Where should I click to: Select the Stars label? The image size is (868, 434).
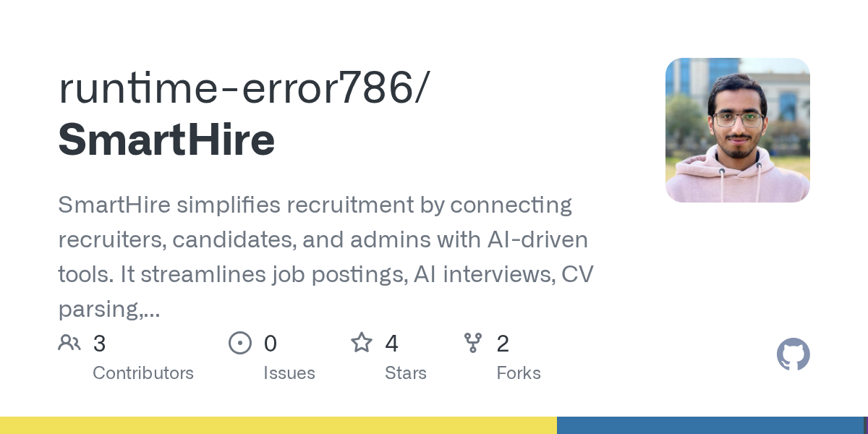click(406, 373)
